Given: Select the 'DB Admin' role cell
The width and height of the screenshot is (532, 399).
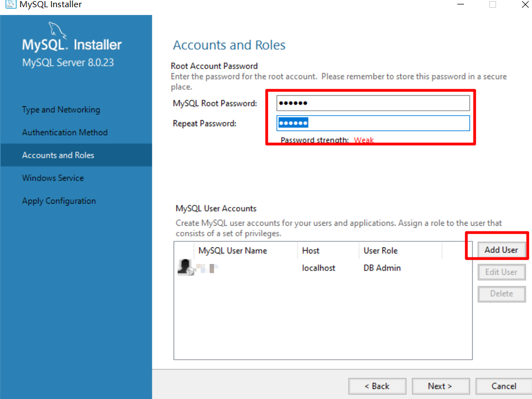Looking at the screenshot, I should (382, 268).
